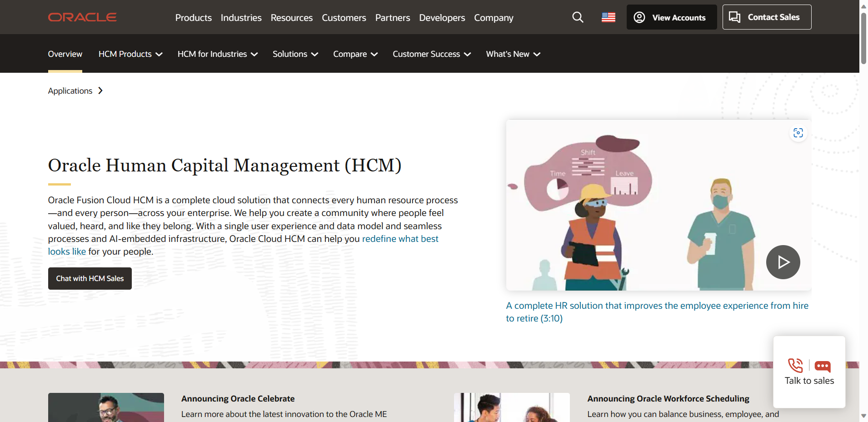
Task: Click the red chat bubble icon in Talk to sales
Action: click(823, 366)
